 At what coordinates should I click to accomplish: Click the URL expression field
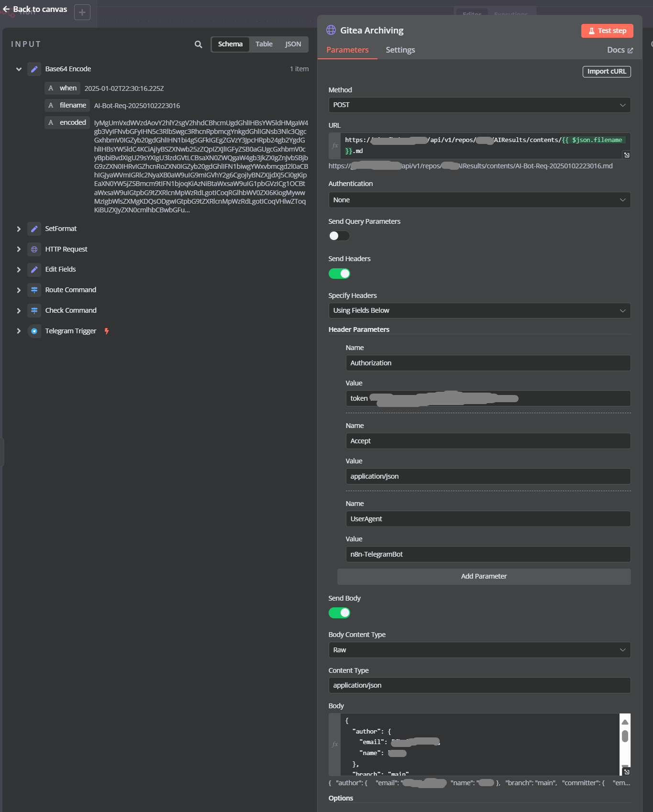(485, 145)
